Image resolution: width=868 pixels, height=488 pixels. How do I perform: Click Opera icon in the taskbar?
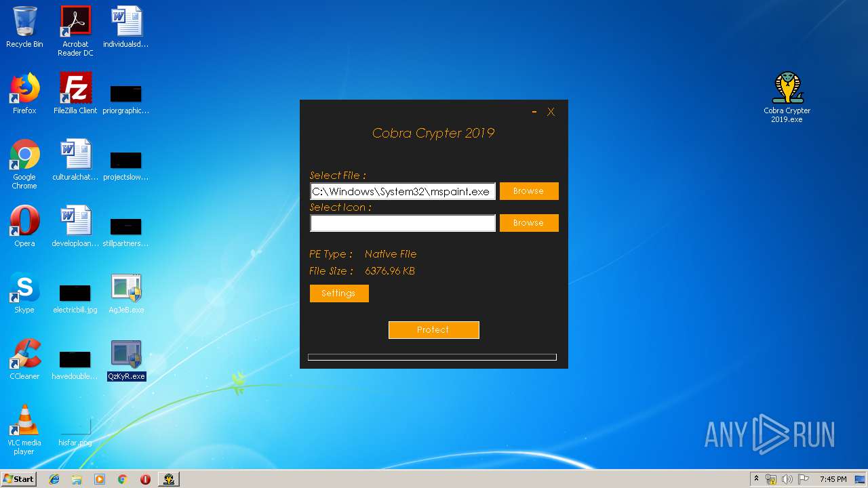[145, 479]
